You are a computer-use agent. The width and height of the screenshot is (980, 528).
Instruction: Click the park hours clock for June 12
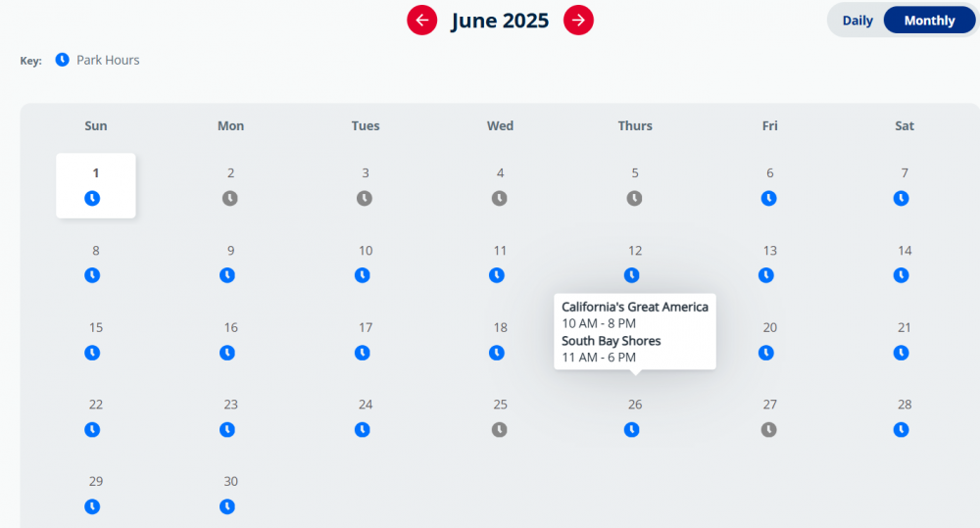click(x=632, y=275)
